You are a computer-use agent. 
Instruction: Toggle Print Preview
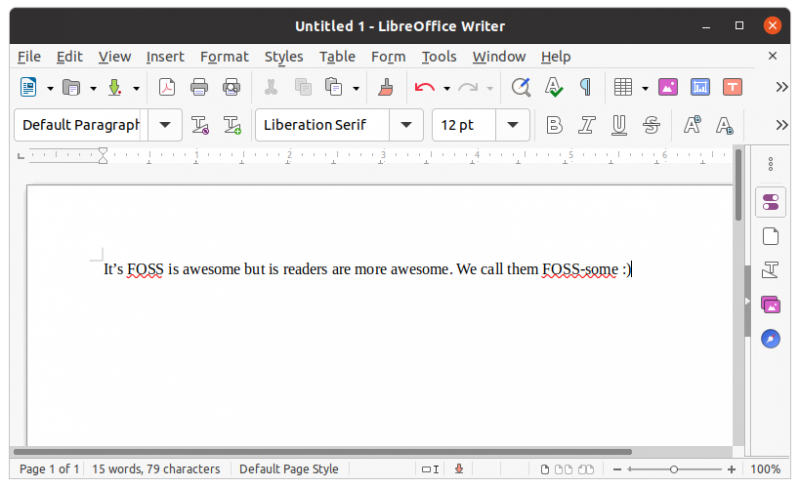click(231, 88)
